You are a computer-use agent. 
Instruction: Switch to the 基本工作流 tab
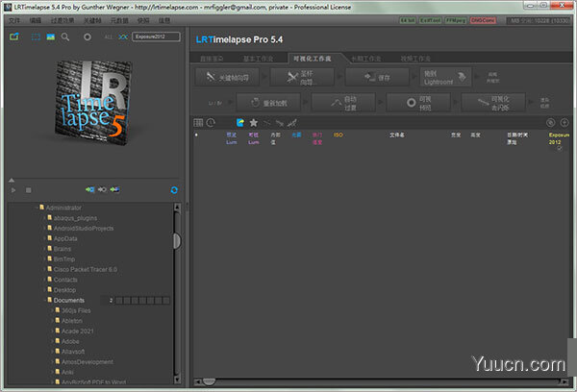258,59
